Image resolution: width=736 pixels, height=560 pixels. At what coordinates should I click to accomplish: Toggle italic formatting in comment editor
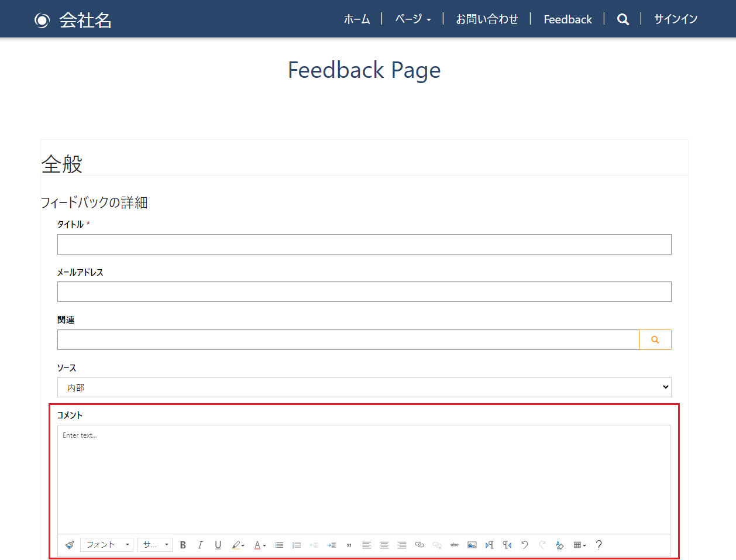[x=200, y=545]
